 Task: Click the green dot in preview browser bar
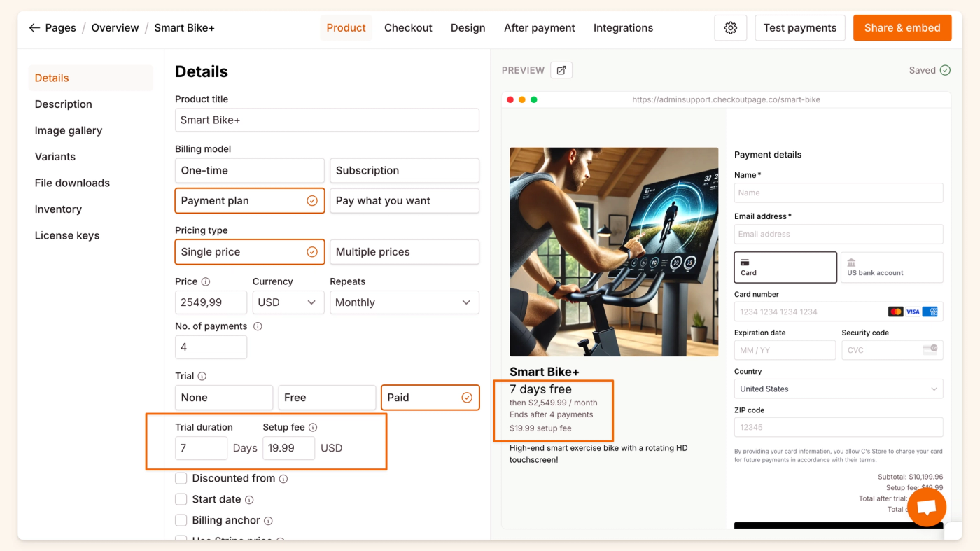(x=534, y=99)
